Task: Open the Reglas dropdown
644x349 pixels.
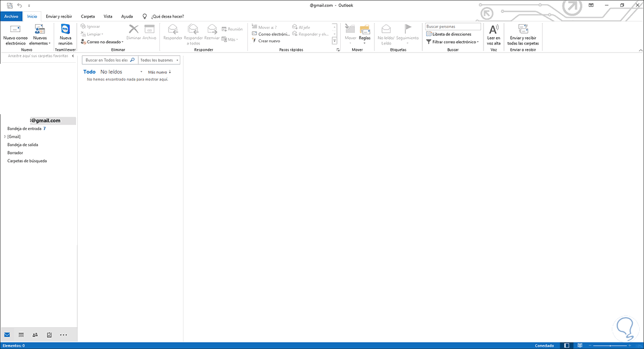Action: pos(365,35)
